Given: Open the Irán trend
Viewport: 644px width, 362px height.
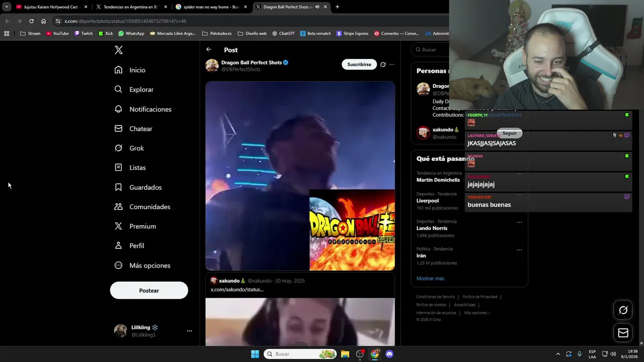Looking at the screenshot, I should coord(421,256).
